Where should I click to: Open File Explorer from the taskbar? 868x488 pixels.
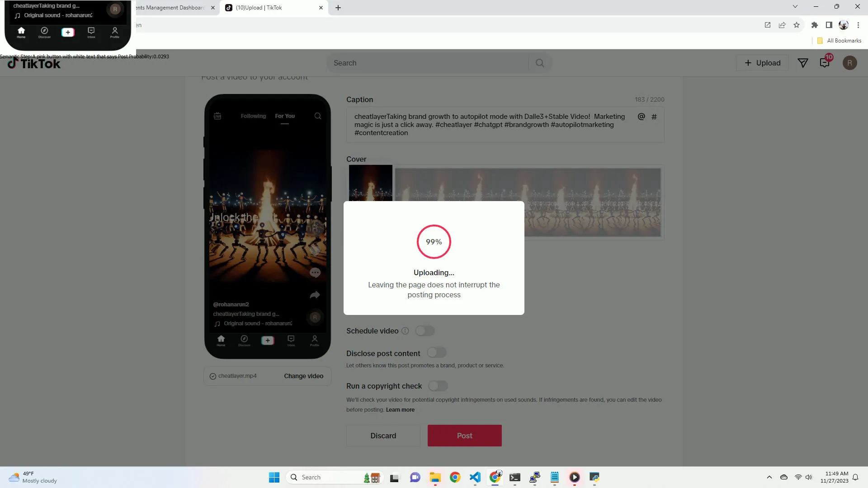point(435,477)
